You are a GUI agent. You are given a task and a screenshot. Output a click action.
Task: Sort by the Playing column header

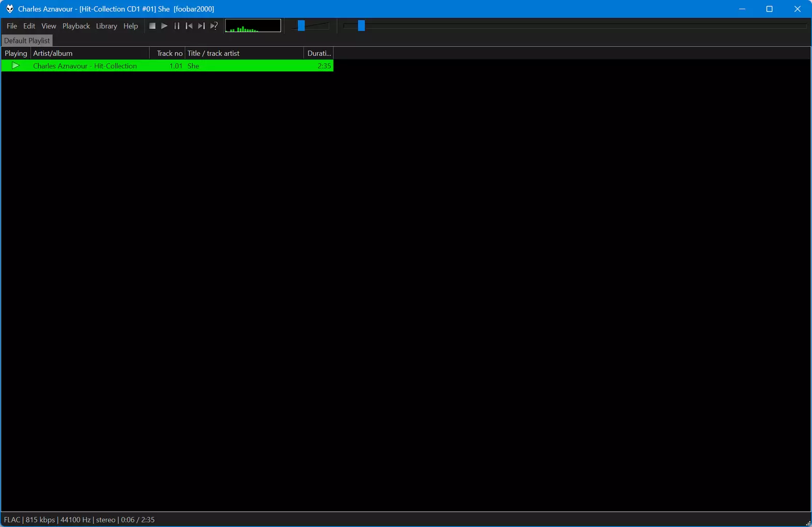pos(16,53)
